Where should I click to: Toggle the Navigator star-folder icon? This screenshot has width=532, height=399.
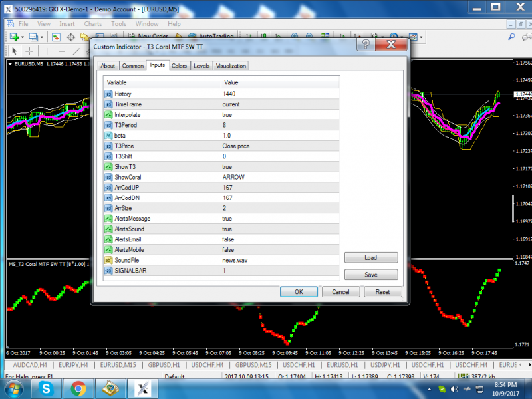tap(84, 37)
